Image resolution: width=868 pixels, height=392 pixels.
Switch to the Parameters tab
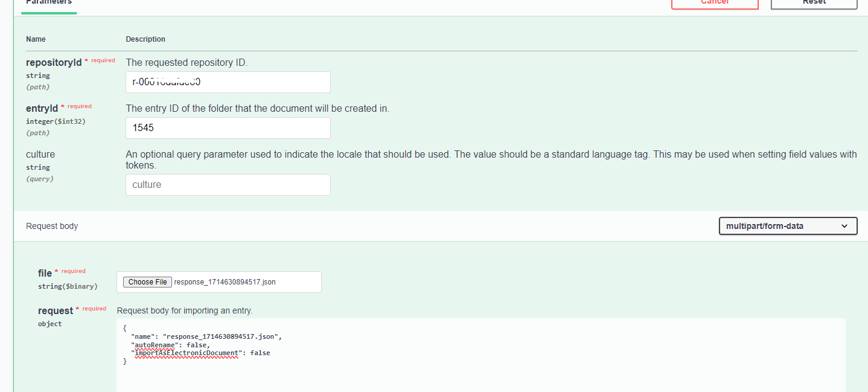(x=49, y=3)
